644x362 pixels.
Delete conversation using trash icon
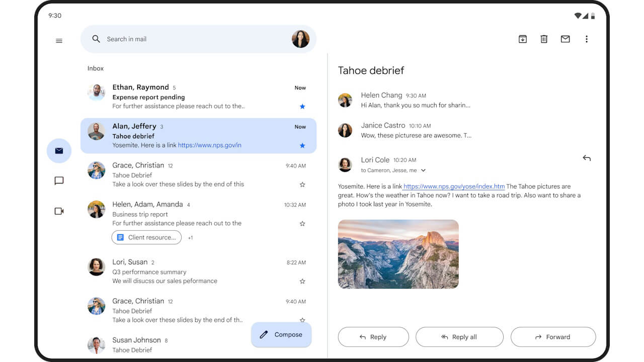544,39
